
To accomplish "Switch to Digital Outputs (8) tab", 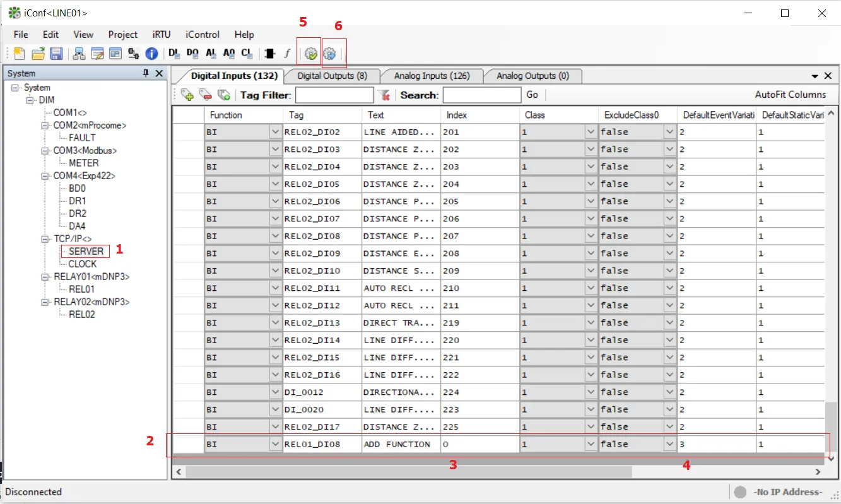I will point(332,76).
